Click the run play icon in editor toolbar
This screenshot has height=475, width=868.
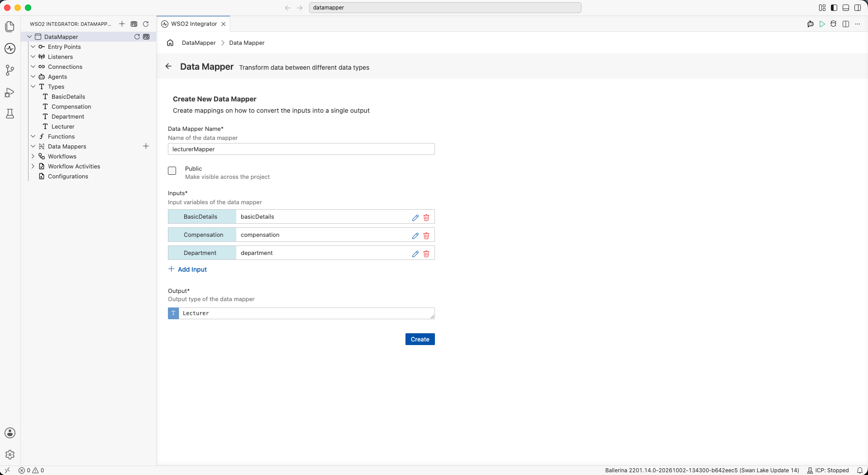tap(822, 24)
